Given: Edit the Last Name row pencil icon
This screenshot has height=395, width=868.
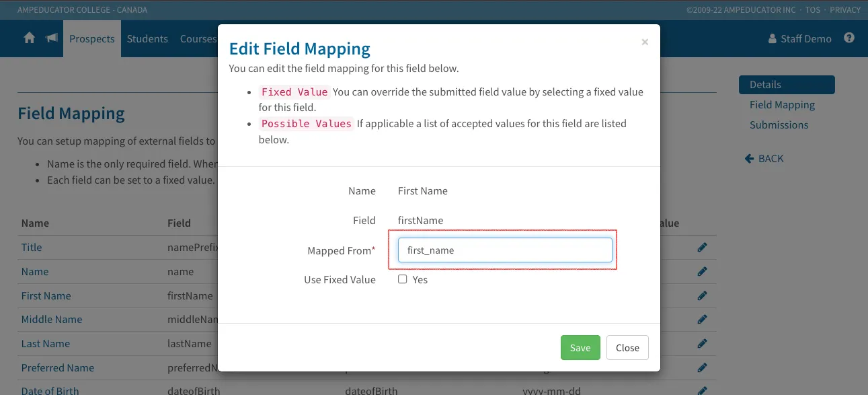Looking at the screenshot, I should pyautogui.click(x=703, y=344).
